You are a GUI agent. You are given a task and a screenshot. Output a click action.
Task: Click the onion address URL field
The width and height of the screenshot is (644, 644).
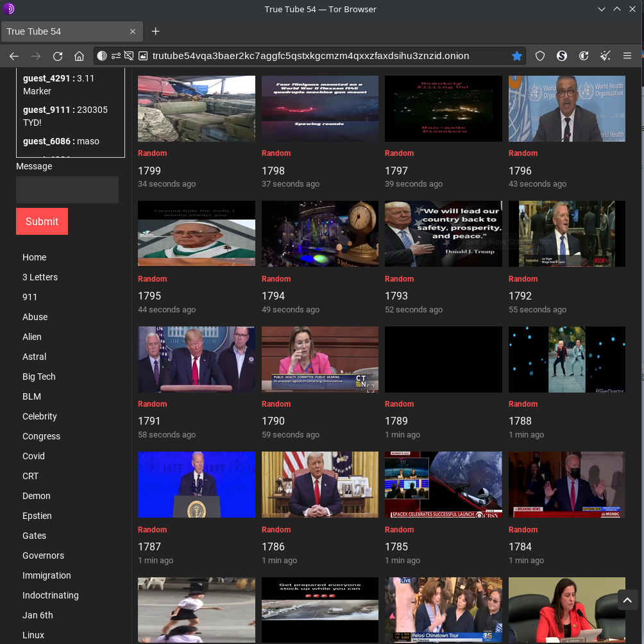pyautogui.click(x=310, y=56)
